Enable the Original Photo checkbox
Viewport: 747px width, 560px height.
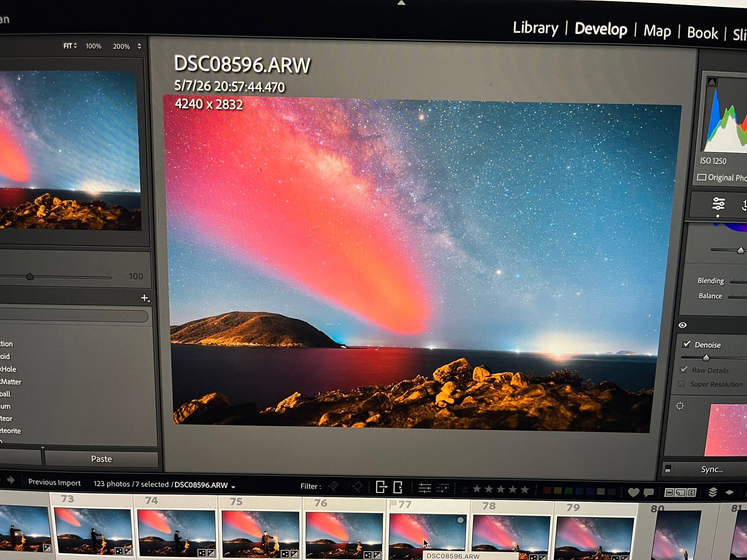click(x=701, y=177)
